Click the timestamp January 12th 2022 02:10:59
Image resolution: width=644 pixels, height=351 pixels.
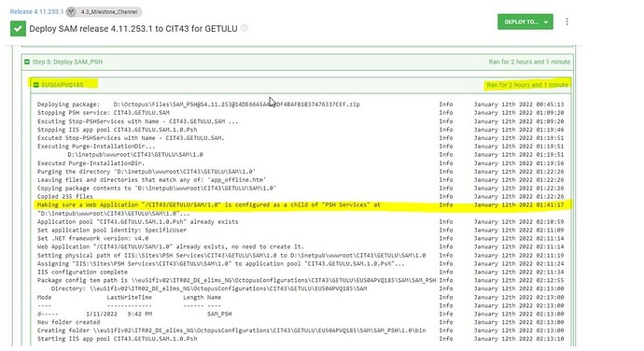519,221
